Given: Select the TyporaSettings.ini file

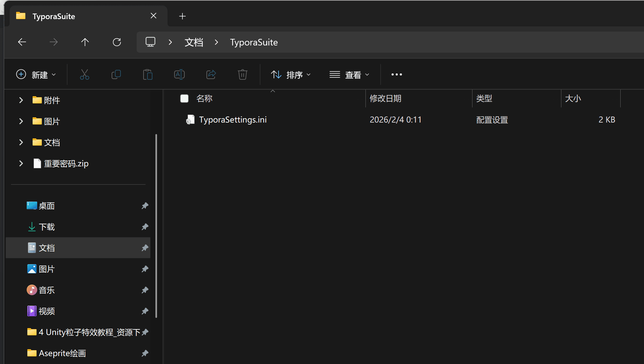Looking at the screenshot, I should (x=233, y=120).
